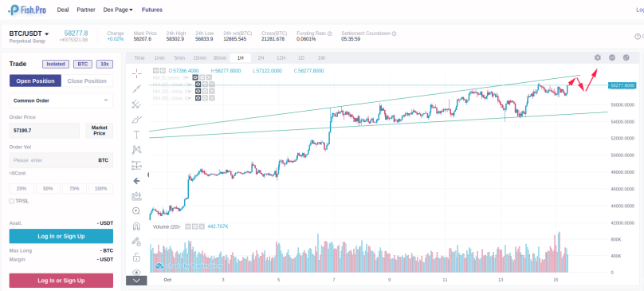Select the zoom in tool
Screen dimensions: 644x291
click(x=136, y=211)
